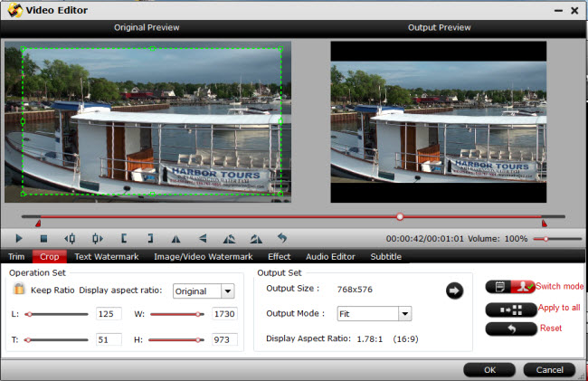The width and height of the screenshot is (588, 381).
Task: Click the timecode 00:00:42/00:01:01
Action: point(425,239)
